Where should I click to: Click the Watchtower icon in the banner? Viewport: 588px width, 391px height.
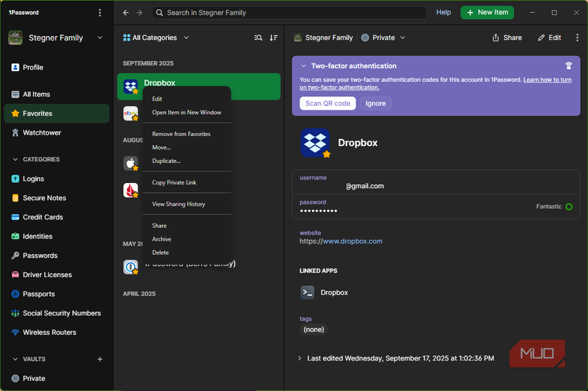click(x=569, y=66)
